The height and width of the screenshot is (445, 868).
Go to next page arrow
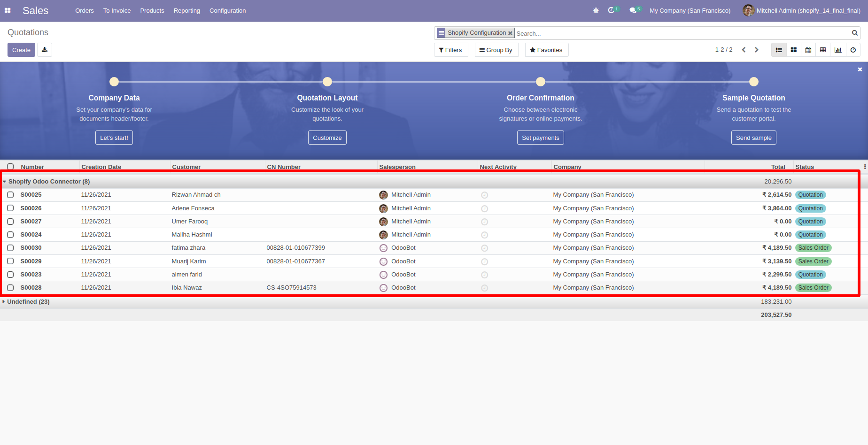[x=756, y=50]
